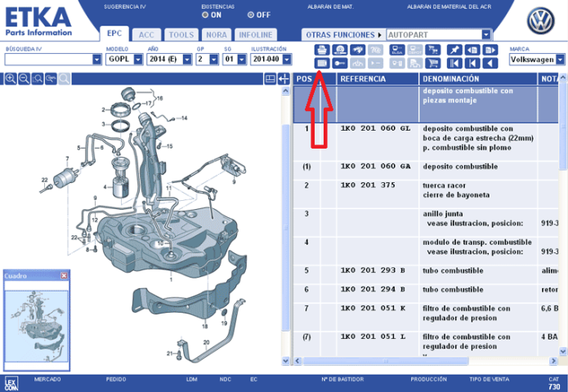The width and height of the screenshot is (568, 392).
Task: Open the AUTOPART functions dropdown
Action: pos(486,35)
